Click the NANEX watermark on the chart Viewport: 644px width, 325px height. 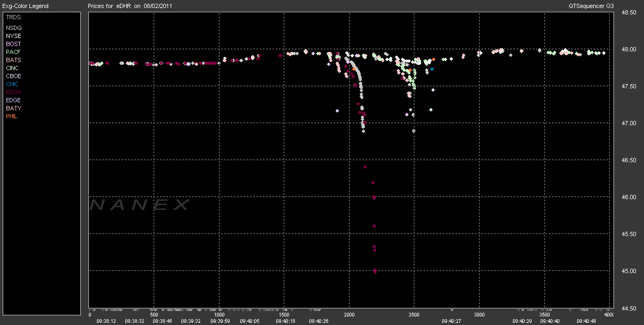[140, 205]
